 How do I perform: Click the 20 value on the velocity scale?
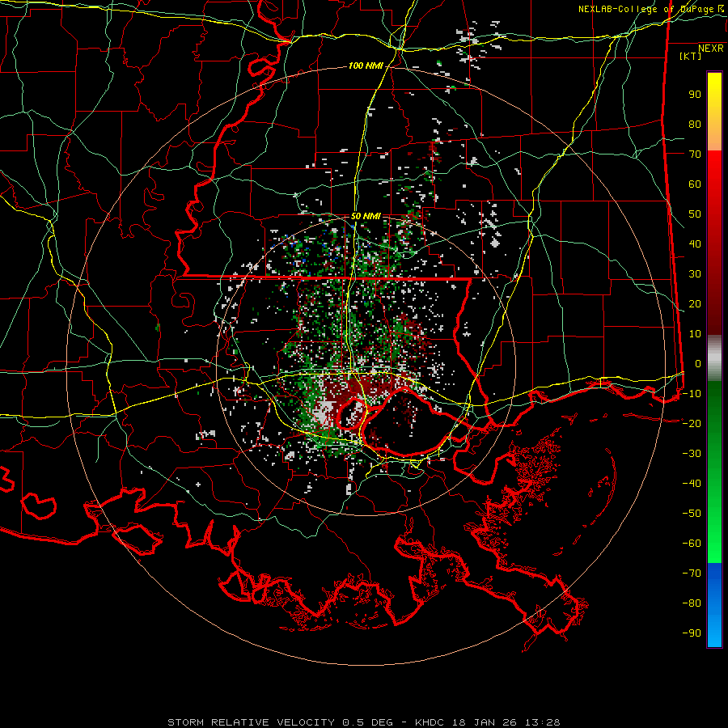[695, 303]
